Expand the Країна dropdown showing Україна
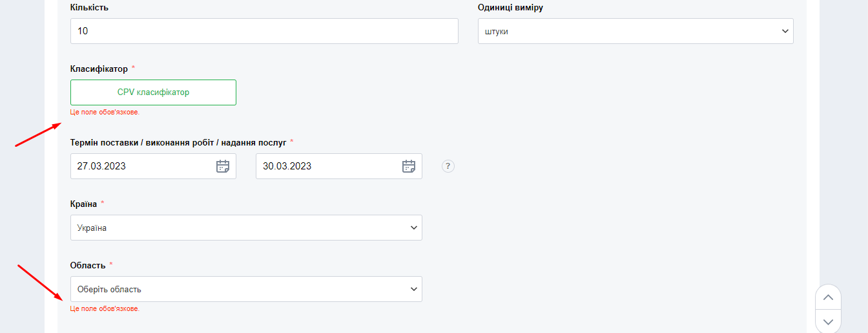This screenshot has width=868, height=333. click(x=245, y=228)
